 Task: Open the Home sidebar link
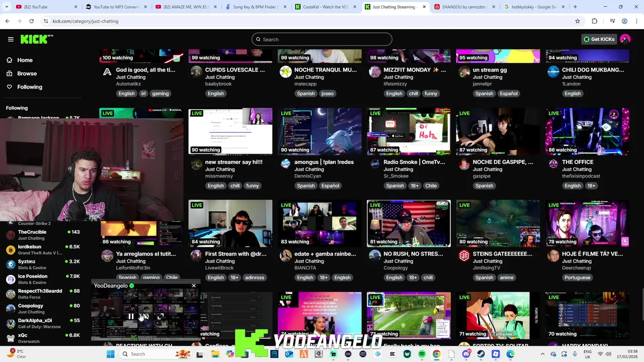pyautogui.click(x=25, y=60)
